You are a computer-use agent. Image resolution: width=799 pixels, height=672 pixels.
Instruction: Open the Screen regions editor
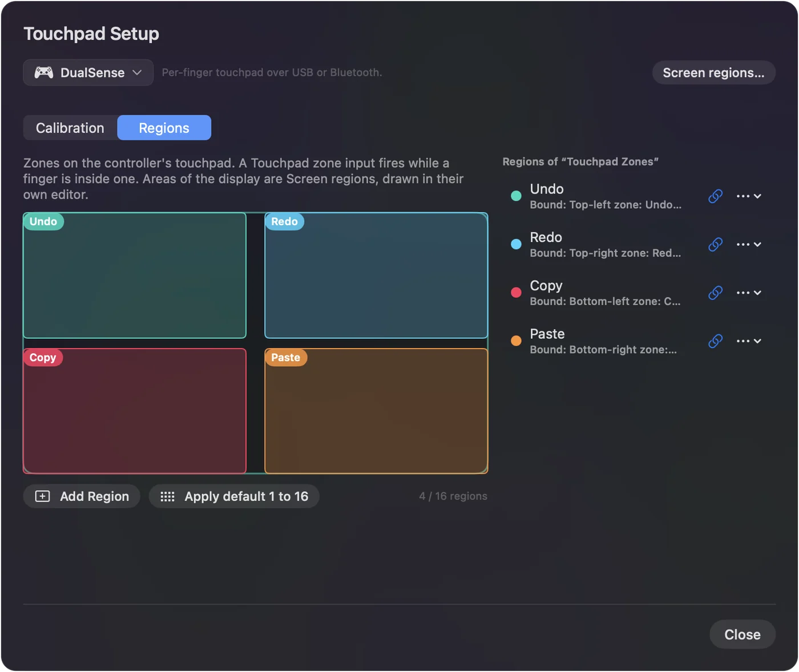point(713,72)
